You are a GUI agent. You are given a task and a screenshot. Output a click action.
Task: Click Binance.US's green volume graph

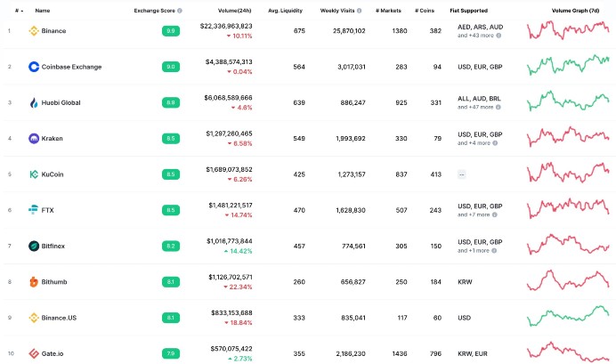[x=568, y=316]
